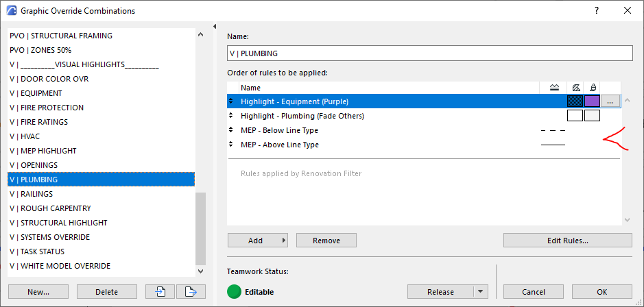
Task: Click the list scroll up arrow
Action: 200,36
